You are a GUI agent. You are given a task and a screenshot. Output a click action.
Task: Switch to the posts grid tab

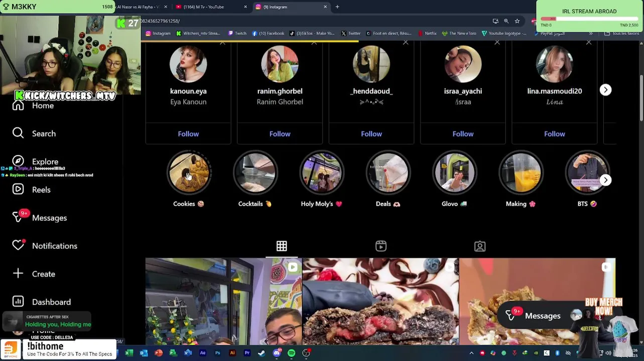point(282,246)
